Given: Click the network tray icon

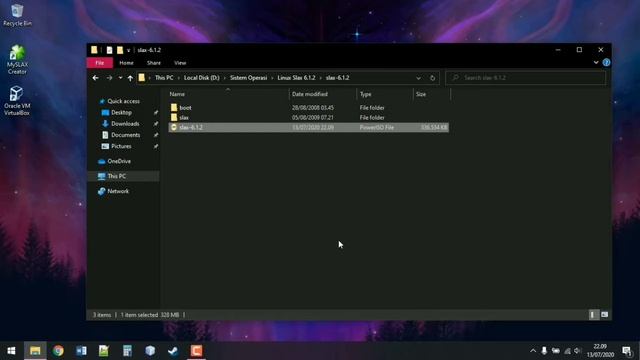Looking at the screenshot, I should pyautogui.click(x=567, y=351).
